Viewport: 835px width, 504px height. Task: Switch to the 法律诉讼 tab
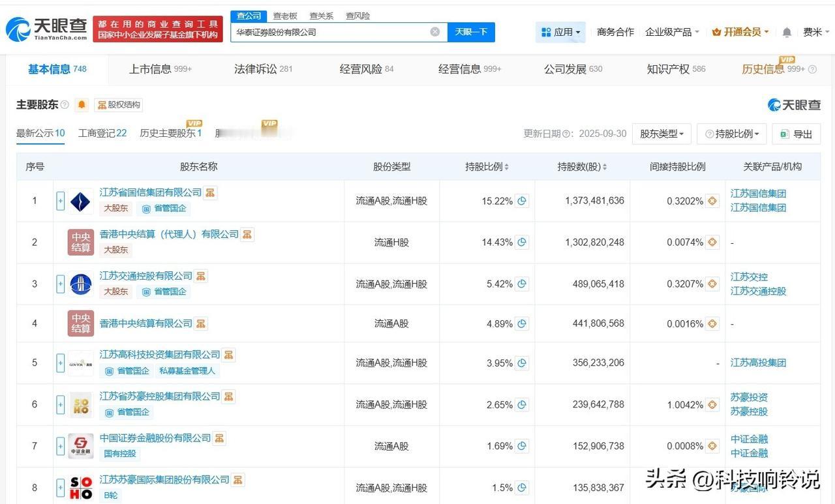click(264, 69)
